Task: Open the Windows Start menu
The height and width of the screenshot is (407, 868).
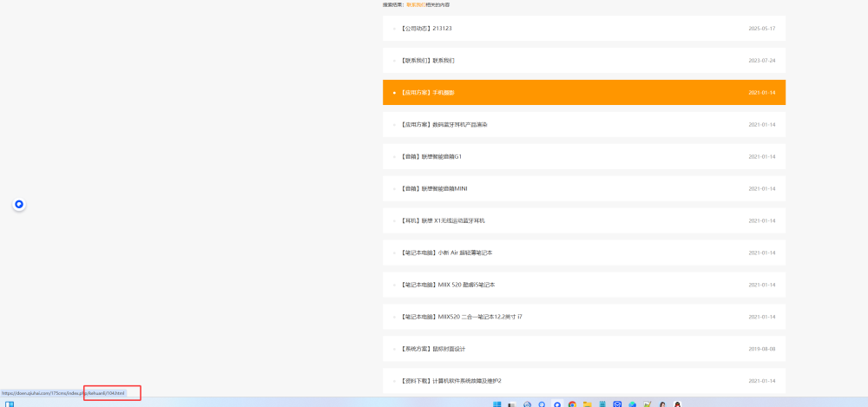Action: coord(497,404)
